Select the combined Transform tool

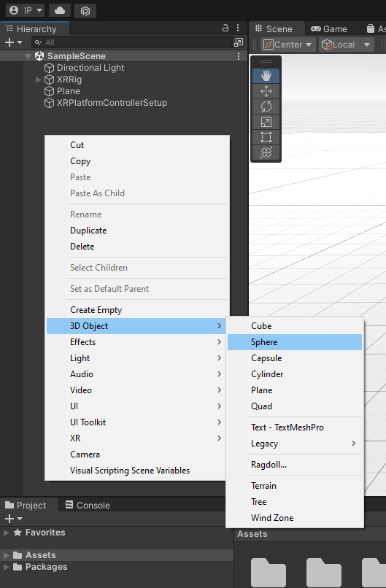(x=266, y=152)
